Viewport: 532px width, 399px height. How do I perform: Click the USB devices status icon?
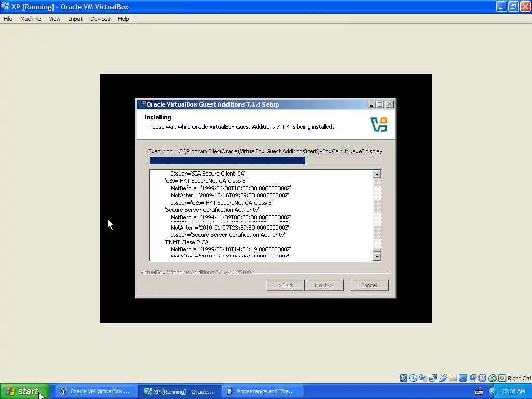(443, 378)
